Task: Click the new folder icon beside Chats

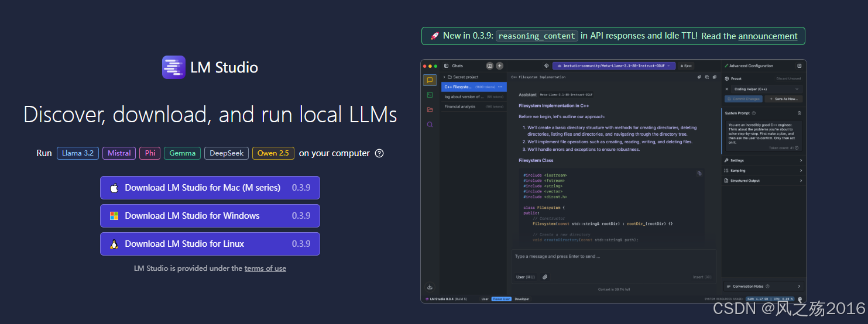Action: pos(490,66)
